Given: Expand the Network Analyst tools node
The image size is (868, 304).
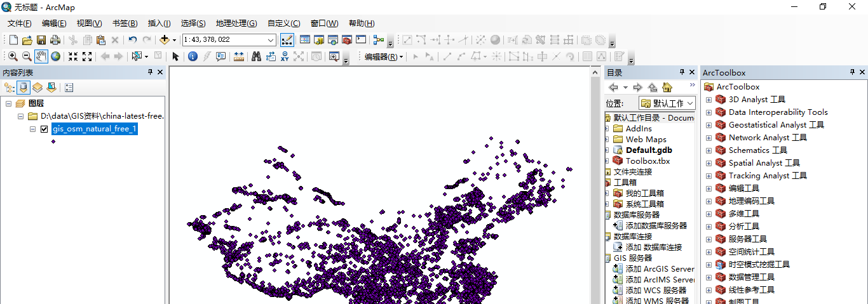Looking at the screenshot, I should click(x=709, y=138).
